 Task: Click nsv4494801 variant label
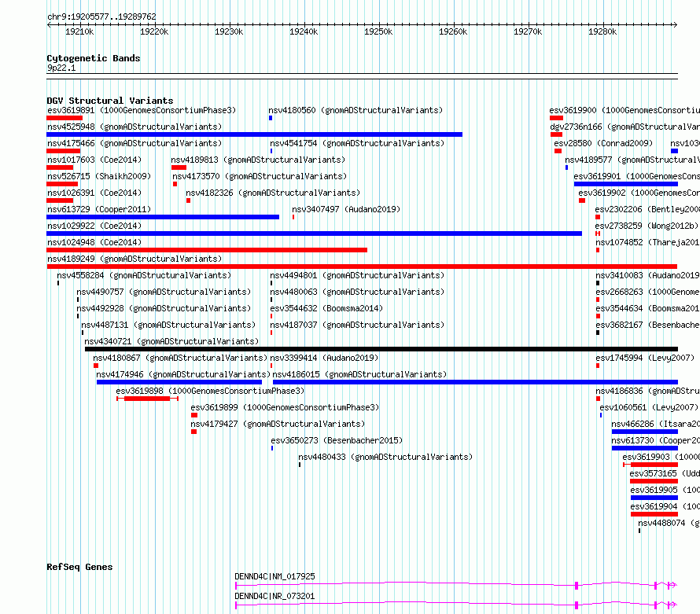tap(357, 275)
